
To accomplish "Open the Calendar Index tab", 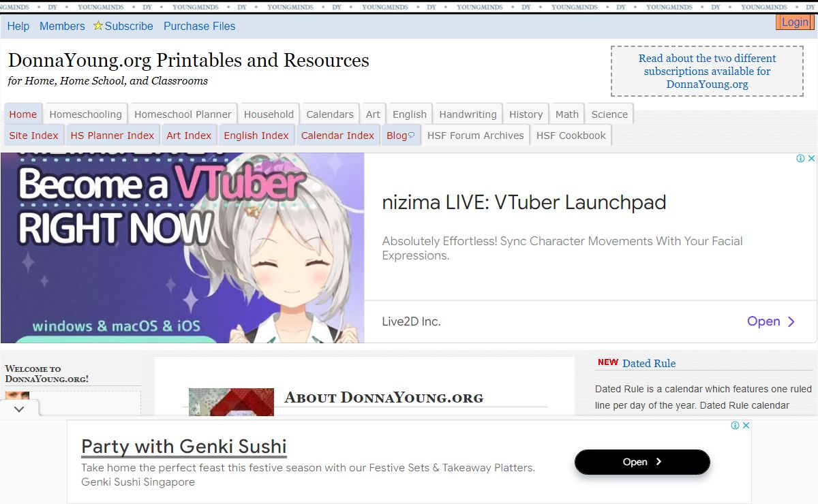I will [x=338, y=136].
